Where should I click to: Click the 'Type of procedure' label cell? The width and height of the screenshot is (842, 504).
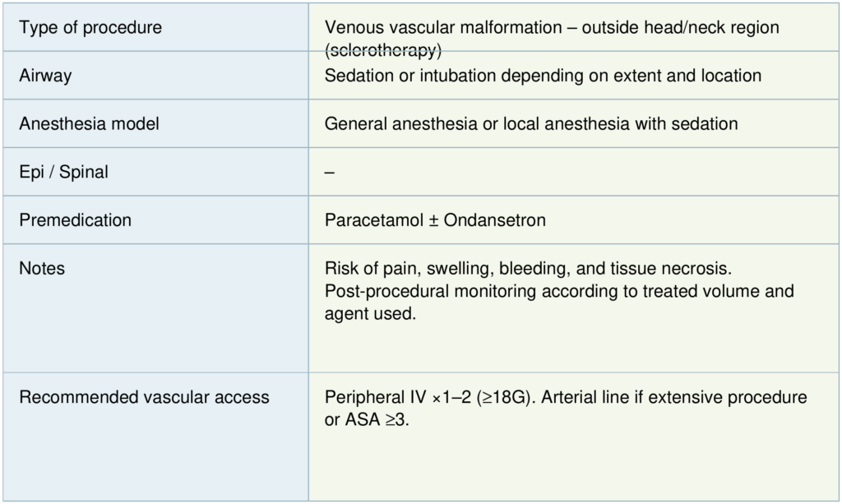(90, 28)
